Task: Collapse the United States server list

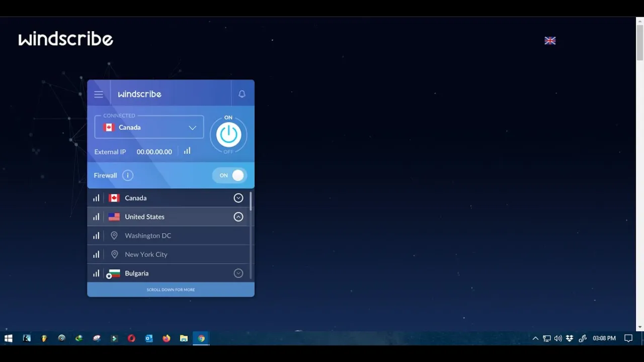Action: (238, 217)
